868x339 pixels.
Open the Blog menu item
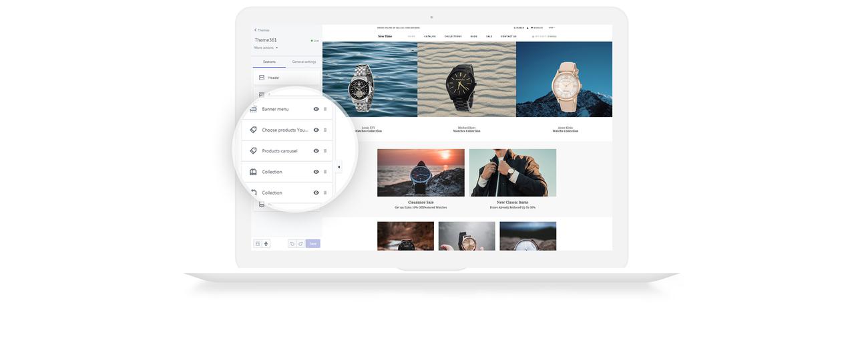tap(474, 36)
